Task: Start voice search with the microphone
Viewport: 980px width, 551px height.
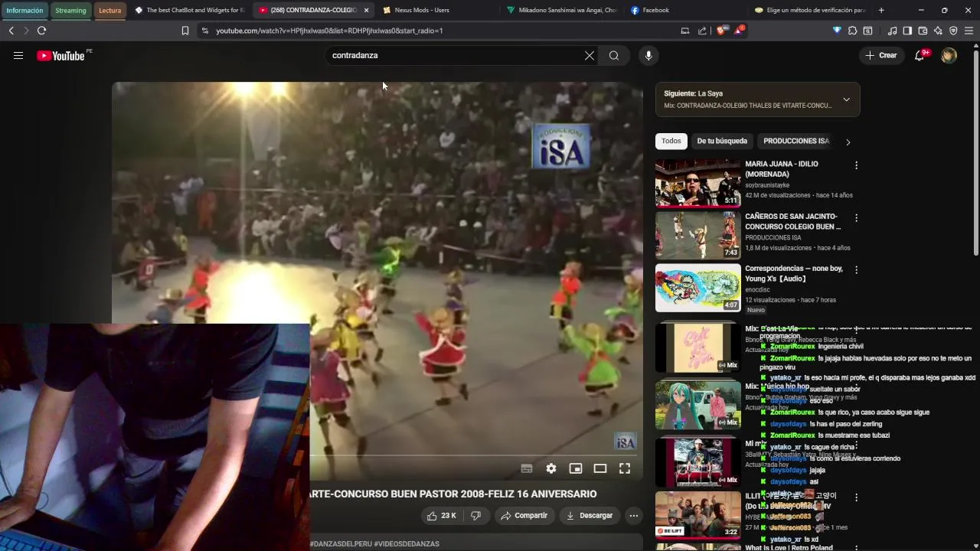Action: click(x=648, y=55)
